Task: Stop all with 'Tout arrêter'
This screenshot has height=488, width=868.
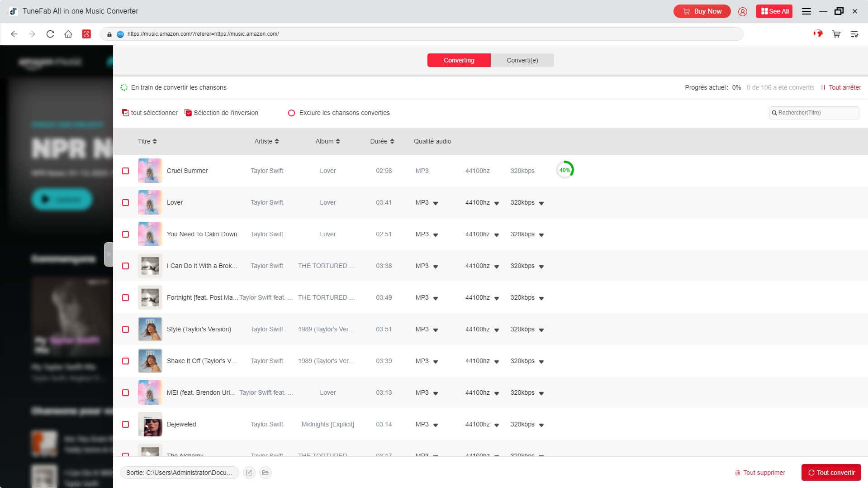Action: 841,87
